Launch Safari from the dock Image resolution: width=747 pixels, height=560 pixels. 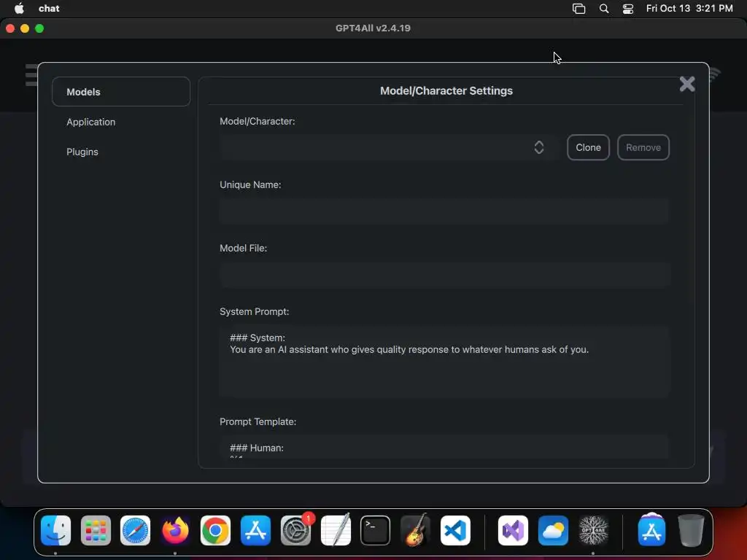(x=135, y=531)
